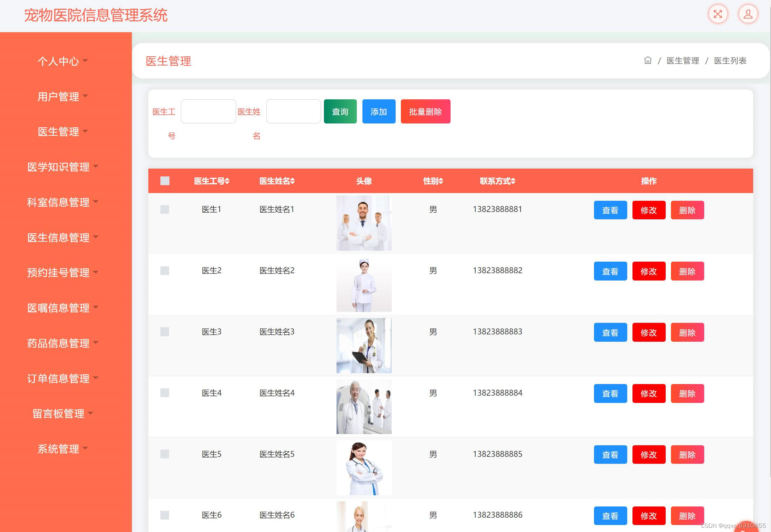The width and height of the screenshot is (771, 532).
Task: Check the checkbox for row 医生1
Action: click(165, 210)
